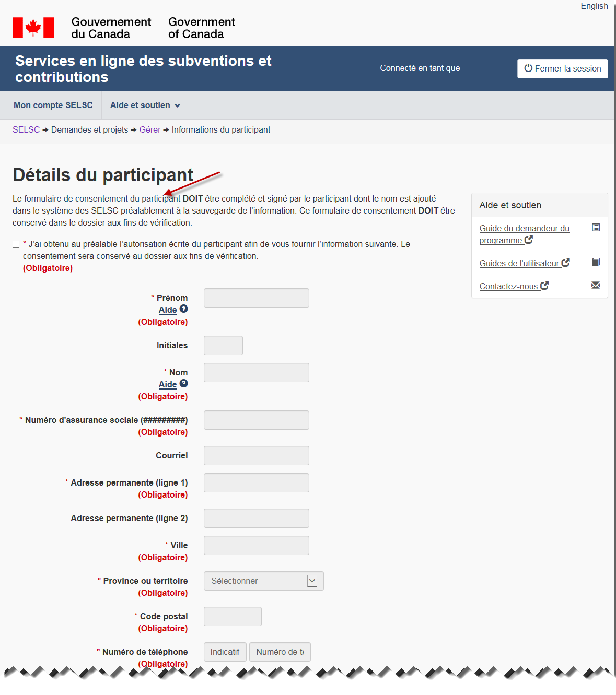Click the list icon beside Guide du demandeur
616x695 pixels.
596,228
